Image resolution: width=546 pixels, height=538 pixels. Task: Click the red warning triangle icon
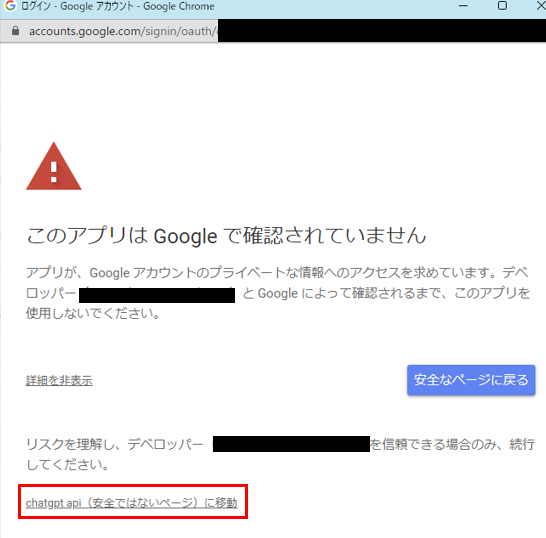54,166
